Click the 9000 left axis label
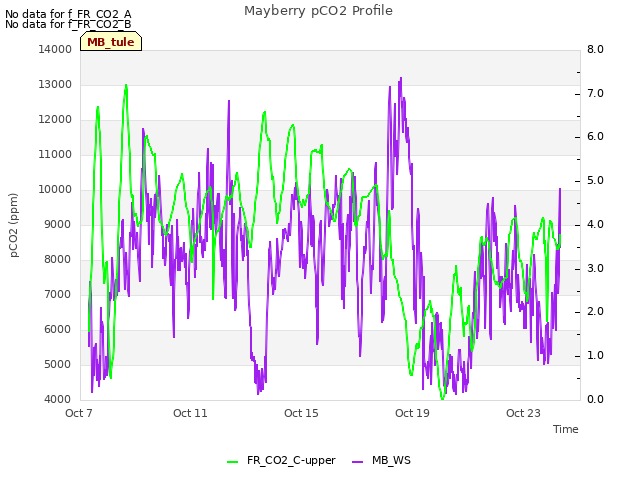Screen dimensions: 640x480 coord(58,224)
